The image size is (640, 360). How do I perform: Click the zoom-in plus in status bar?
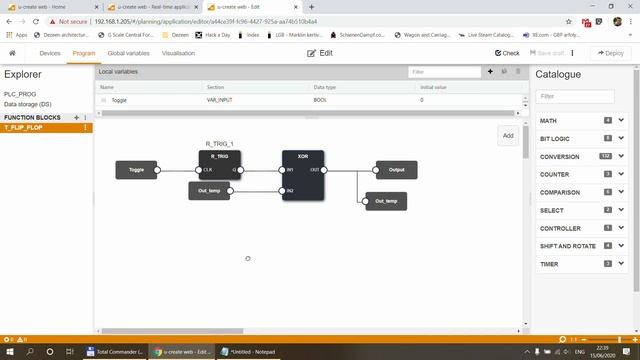635,339
